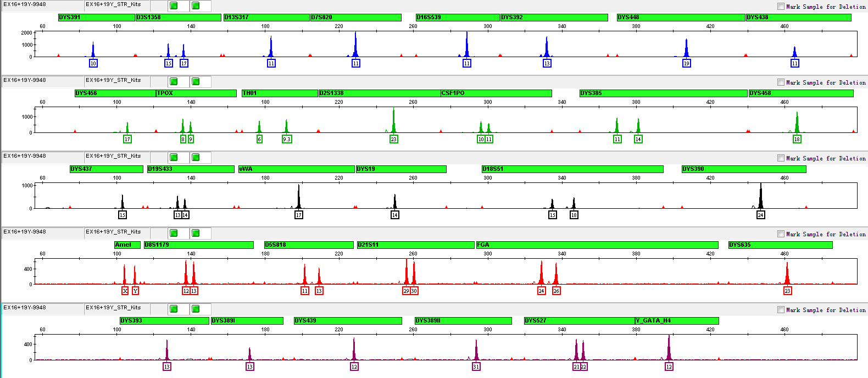The height and width of the screenshot is (378, 868).
Task: Select the Y_GATA_H4 marker header bar
Action: coord(677,321)
